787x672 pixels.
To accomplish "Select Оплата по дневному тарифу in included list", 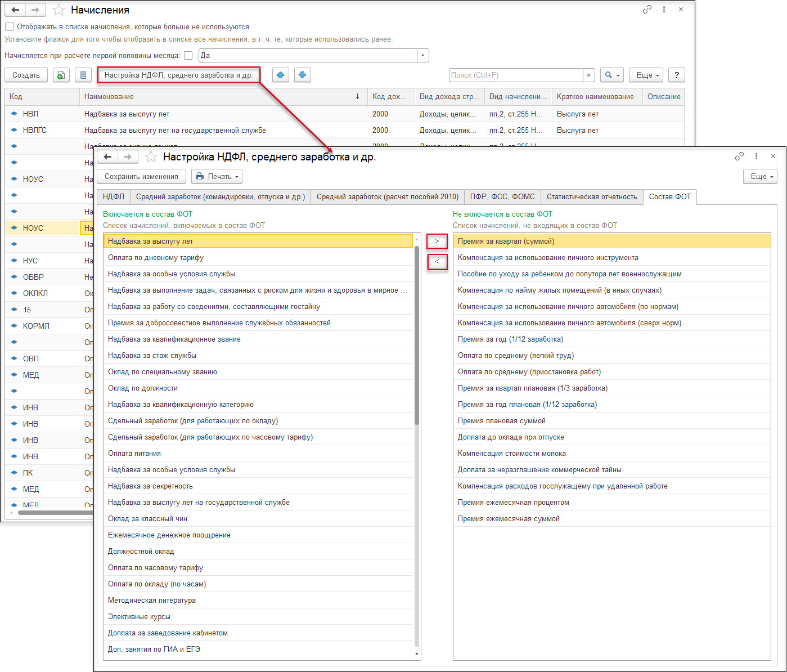I will (258, 257).
